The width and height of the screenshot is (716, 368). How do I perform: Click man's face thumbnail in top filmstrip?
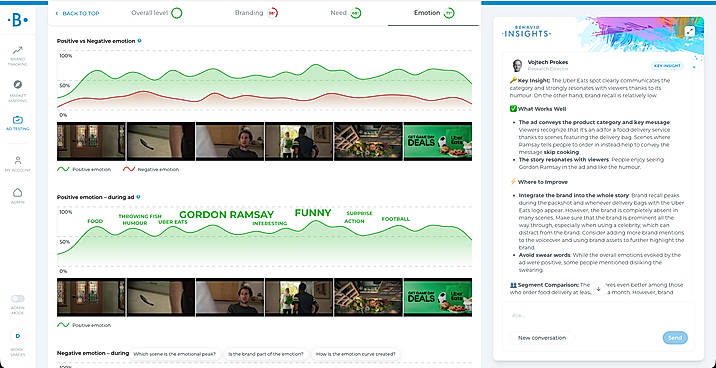[x=230, y=141]
